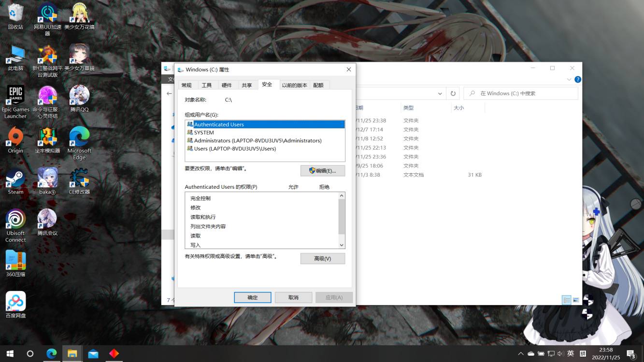Launch the Ubisoft Connect desktop icon
This screenshot has width=644, height=362.
(15, 226)
